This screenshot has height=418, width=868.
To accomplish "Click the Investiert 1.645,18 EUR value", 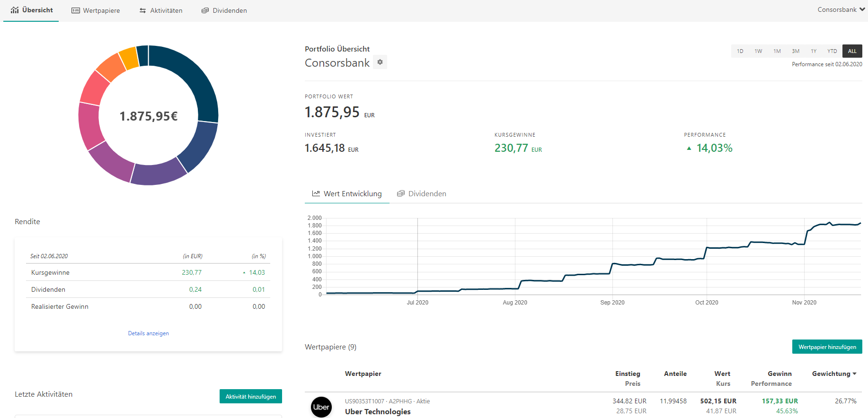I will coord(331,148).
